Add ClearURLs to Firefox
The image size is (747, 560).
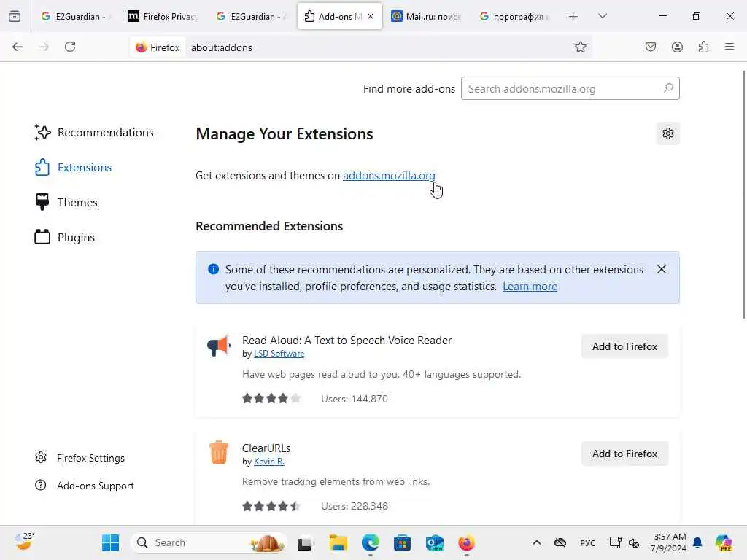(624, 454)
